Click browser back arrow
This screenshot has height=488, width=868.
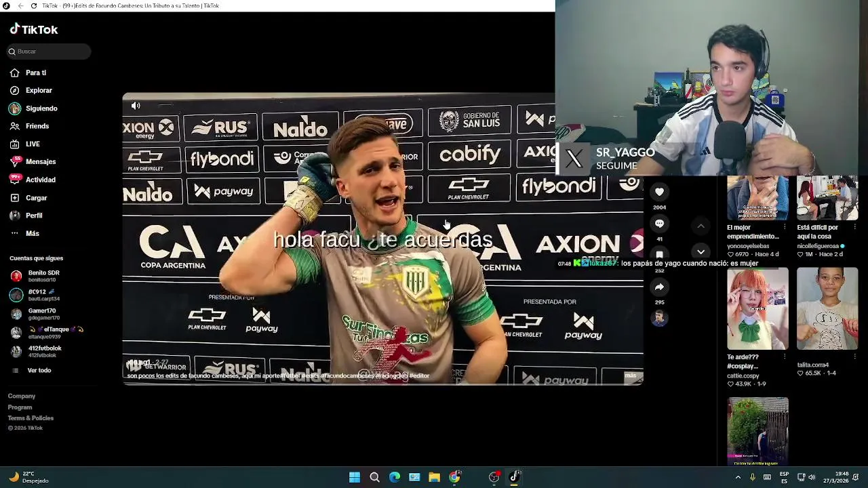pos(20,5)
